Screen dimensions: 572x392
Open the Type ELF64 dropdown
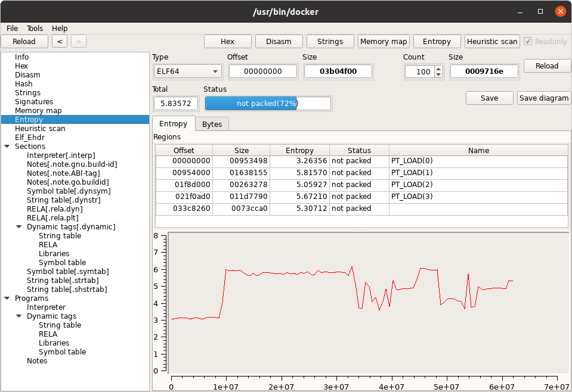(188, 71)
